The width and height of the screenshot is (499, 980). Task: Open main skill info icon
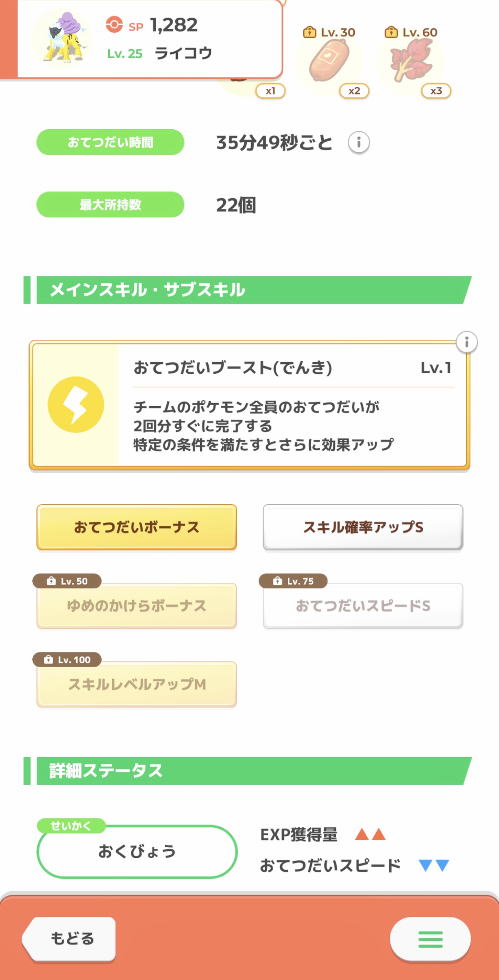[x=466, y=342]
